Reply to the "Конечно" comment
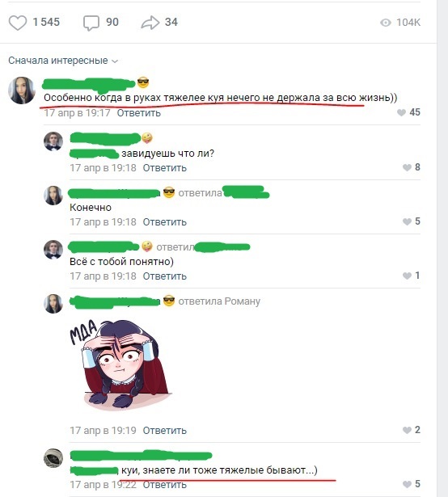 [164, 222]
